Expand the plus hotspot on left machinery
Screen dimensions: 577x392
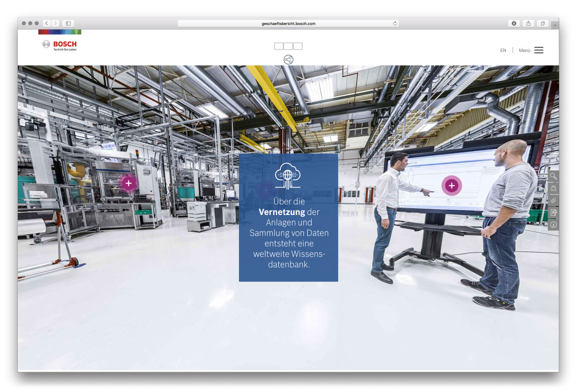[x=128, y=183]
